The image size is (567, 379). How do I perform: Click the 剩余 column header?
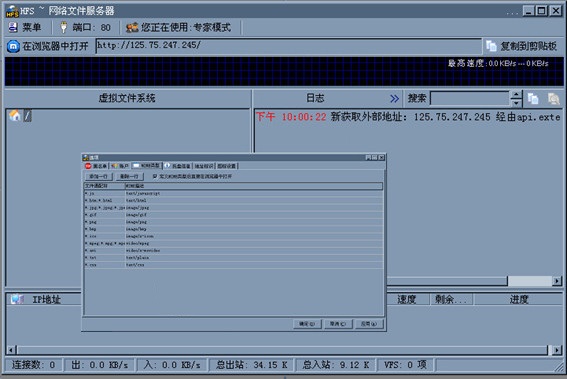coord(451,299)
